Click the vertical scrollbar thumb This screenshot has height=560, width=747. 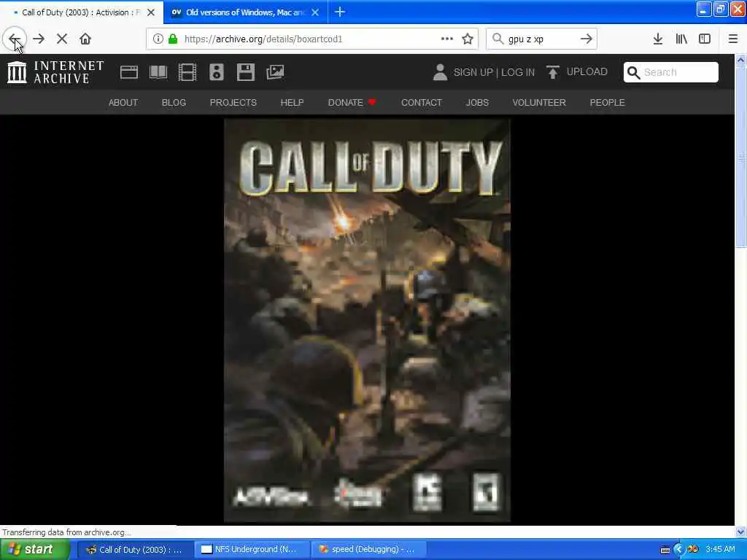(x=741, y=157)
